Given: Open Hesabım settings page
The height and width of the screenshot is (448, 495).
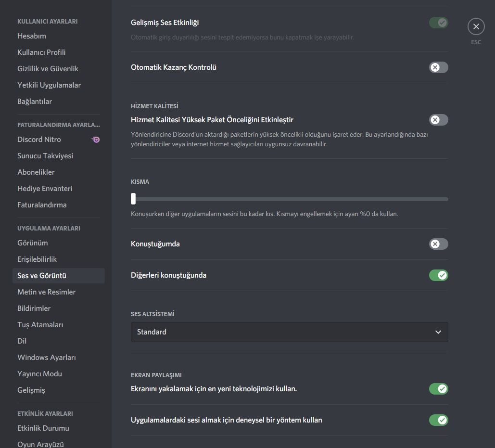Looking at the screenshot, I should (x=32, y=36).
